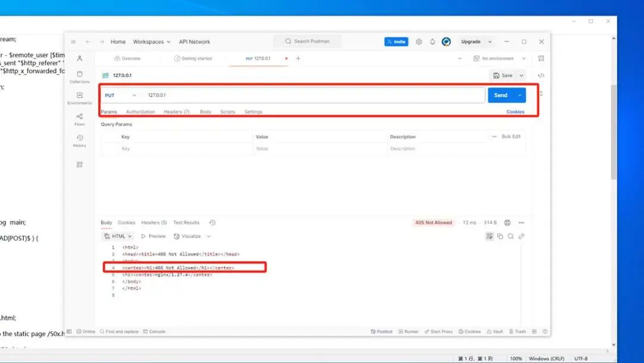
Task: Click the Save button
Action: click(503, 76)
